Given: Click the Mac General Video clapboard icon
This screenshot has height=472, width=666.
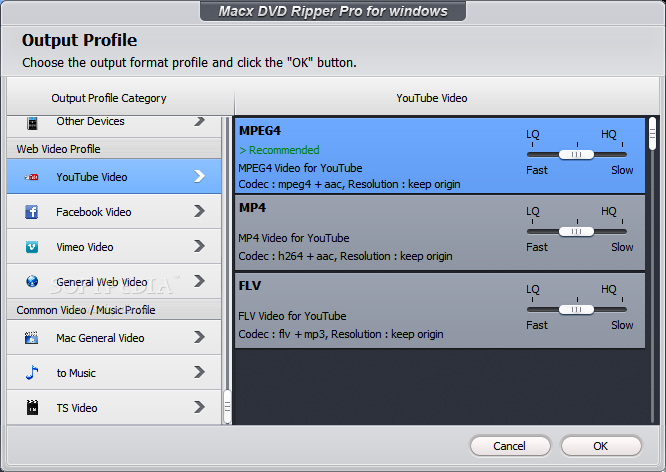Looking at the screenshot, I should pyautogui.click(x=31, y=338).
